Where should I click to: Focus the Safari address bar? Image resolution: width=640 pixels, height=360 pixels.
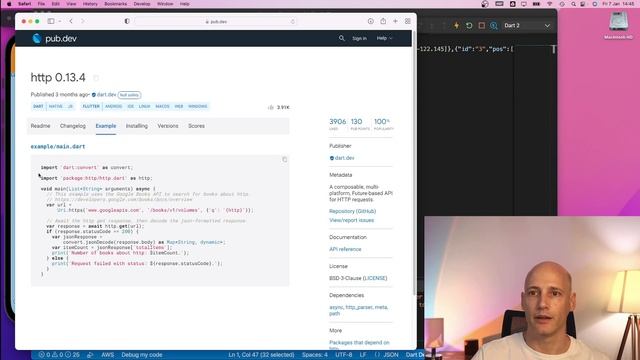(x=216, y=21)
